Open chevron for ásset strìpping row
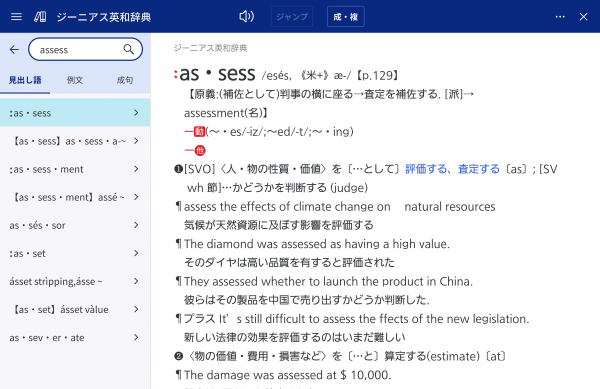600x389 pixels. pyautogui.click(x=136, y=281)
